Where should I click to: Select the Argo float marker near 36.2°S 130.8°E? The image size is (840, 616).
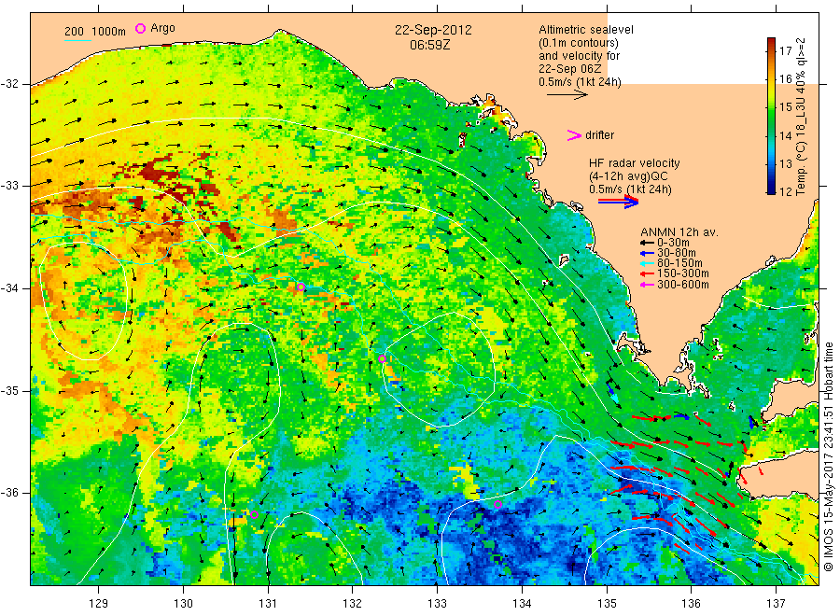pyautogui.click(x=255, y=515)
